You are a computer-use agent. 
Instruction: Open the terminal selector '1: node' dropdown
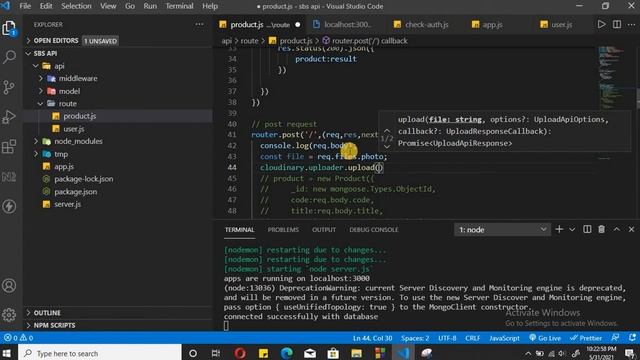click(502, 230)
